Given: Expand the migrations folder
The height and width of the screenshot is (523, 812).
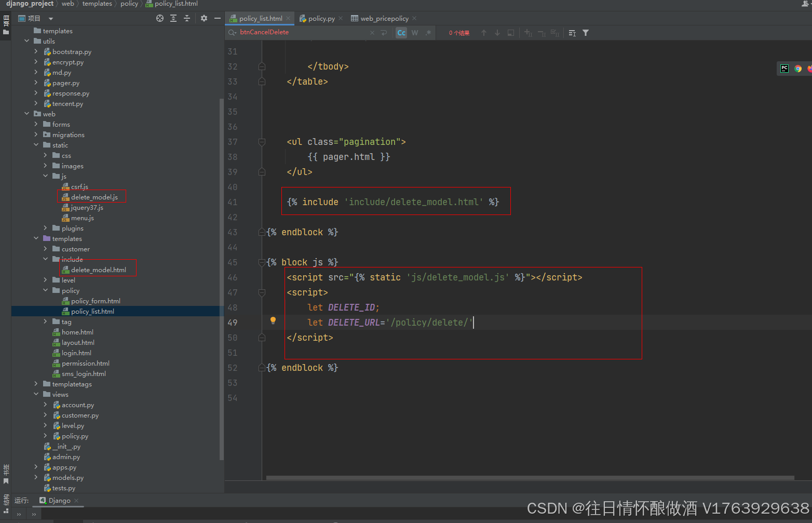Looking at the screenshot, I should tap(36, 135).
